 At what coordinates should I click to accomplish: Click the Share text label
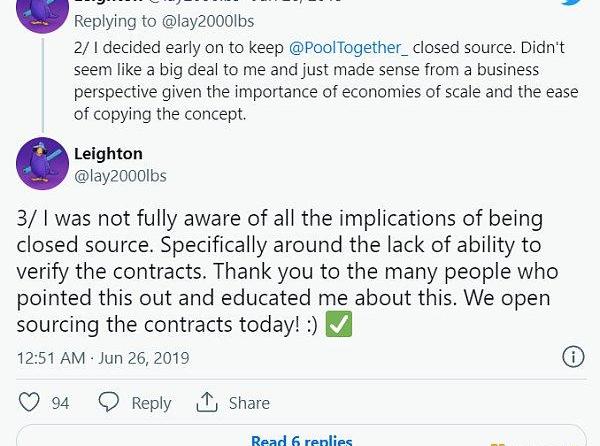pos(249,402)
